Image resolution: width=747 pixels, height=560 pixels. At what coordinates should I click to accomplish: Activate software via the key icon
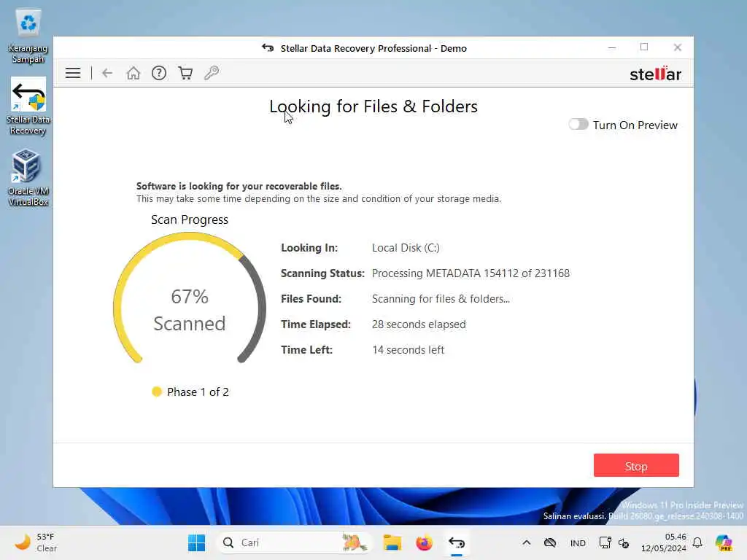coord(212,73)
